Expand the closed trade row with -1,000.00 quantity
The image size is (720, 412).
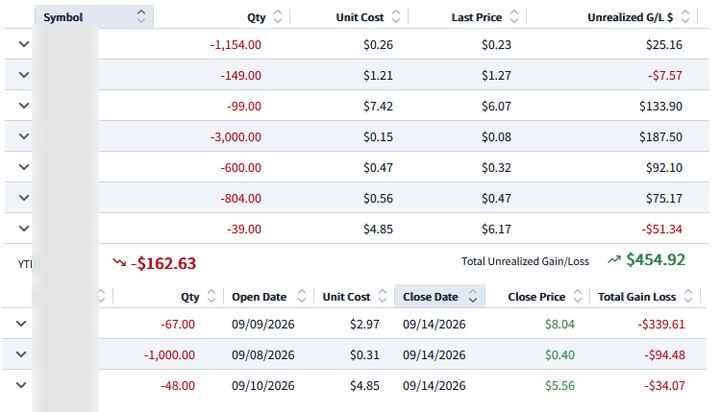coord(21,355)
